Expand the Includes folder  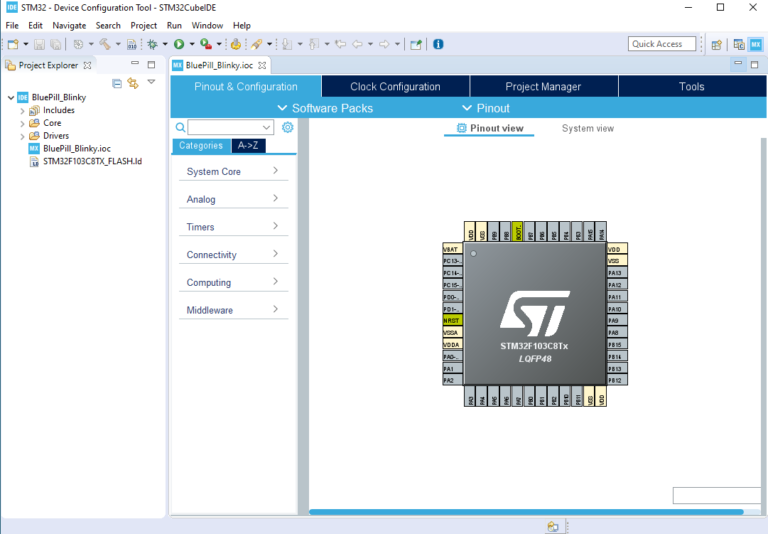(x=22, y=111)
